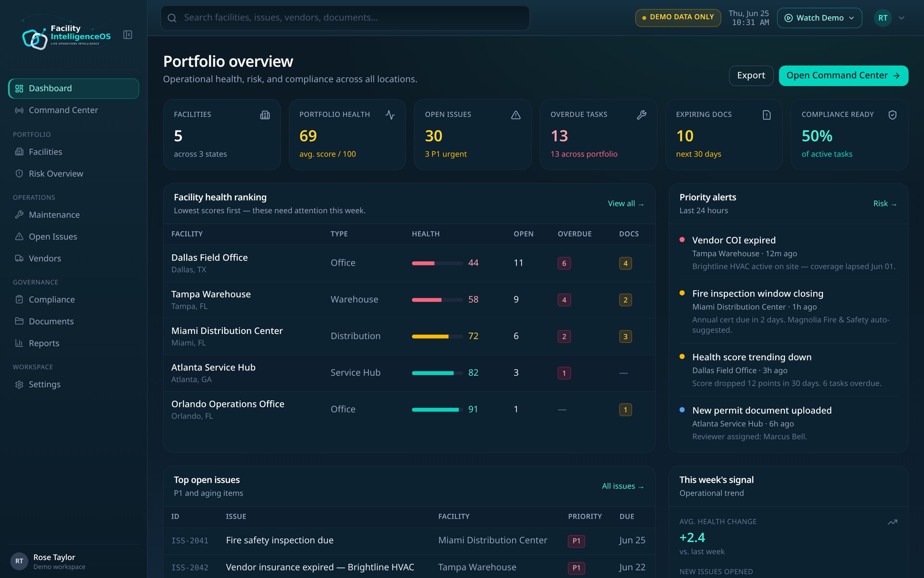Image resolution: width=924 pixels, height=578 pixels.
Task: Click the Compliance clipboard icon
Action: click(19, 299)
